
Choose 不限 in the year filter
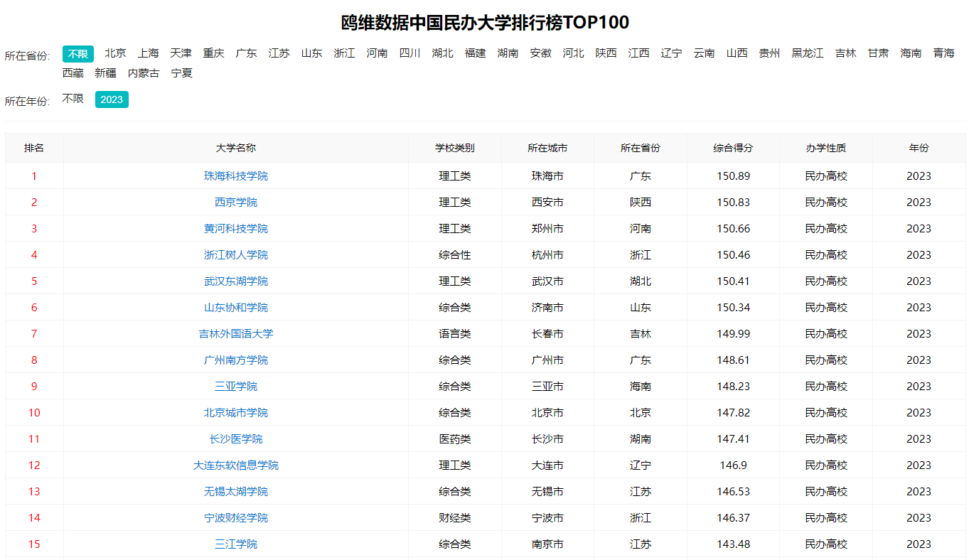click(73, 99)
